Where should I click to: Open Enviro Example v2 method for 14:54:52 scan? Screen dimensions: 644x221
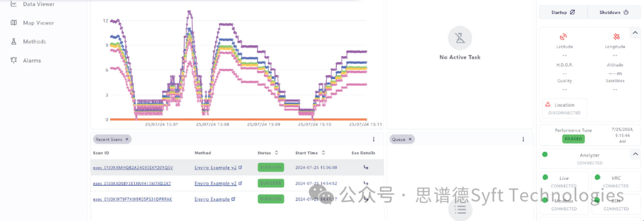[x=218, y=183]
